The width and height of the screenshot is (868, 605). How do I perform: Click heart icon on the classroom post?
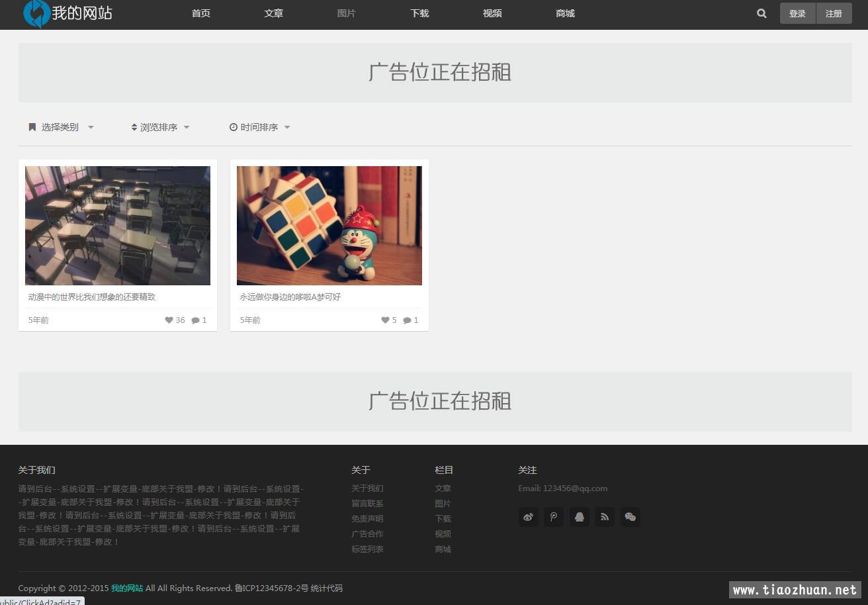(169, 320)
